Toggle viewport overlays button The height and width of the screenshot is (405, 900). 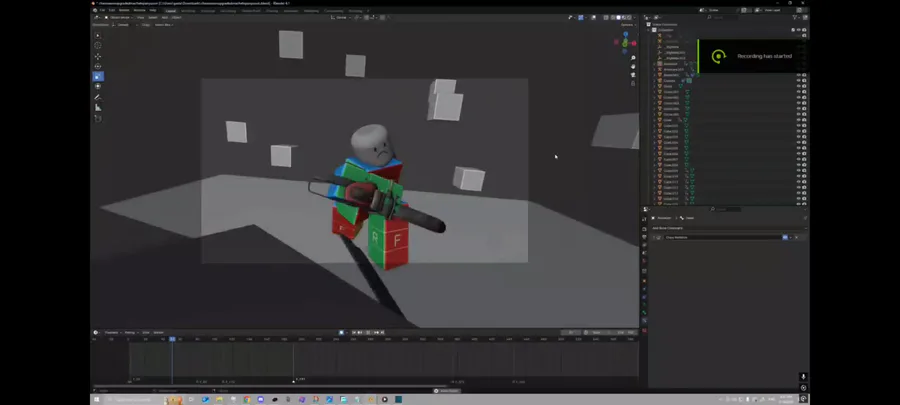(x=593, y=17)
